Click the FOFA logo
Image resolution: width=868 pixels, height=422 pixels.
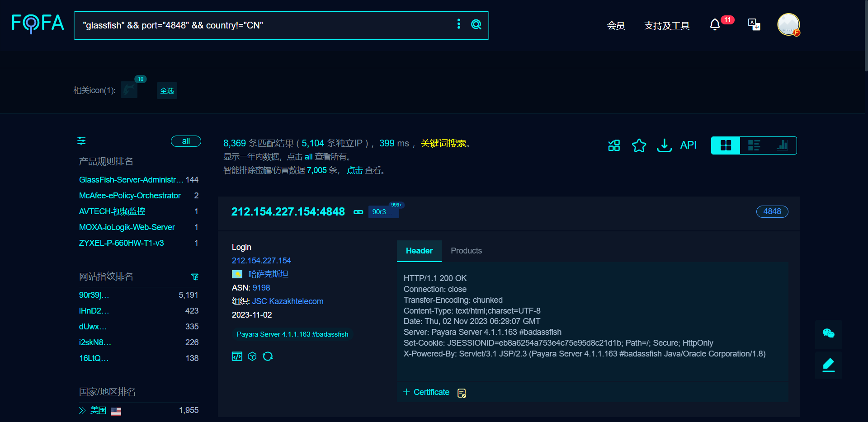[38, 23]
